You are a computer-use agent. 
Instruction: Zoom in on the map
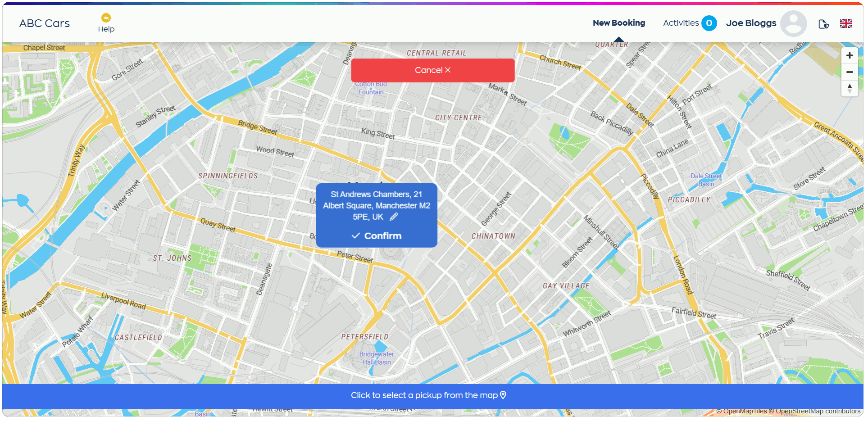(x=849, y=55)
